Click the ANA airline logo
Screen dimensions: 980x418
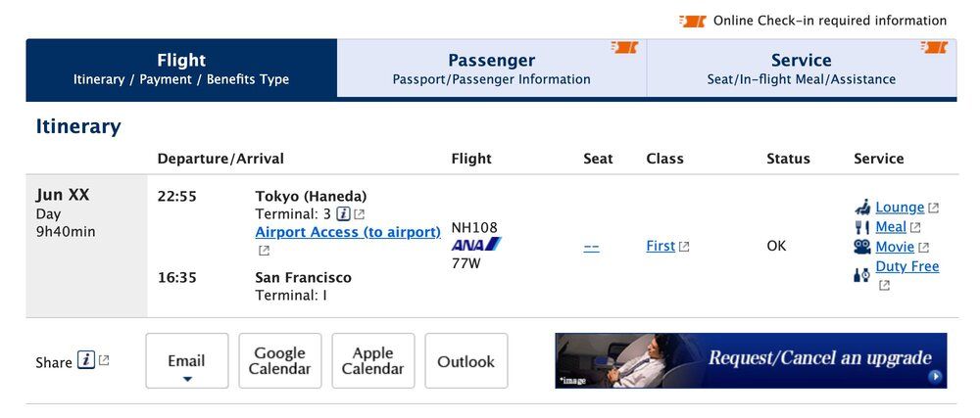click(476, 244)
